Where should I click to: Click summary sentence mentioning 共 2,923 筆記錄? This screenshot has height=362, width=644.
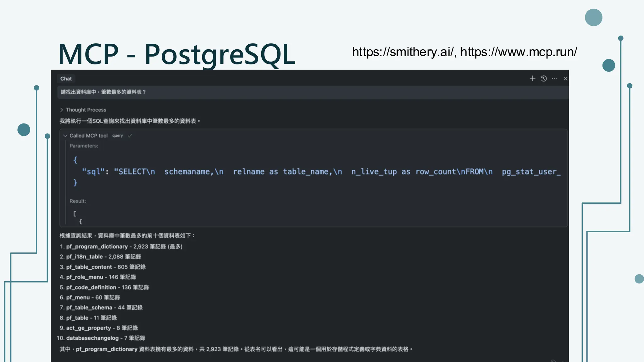[x=236, y=349]
